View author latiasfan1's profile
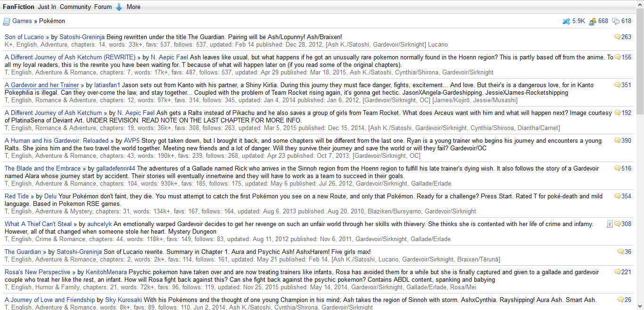This screenshot has height=310, width=644. pyautogui.click(x=107, y=85)
